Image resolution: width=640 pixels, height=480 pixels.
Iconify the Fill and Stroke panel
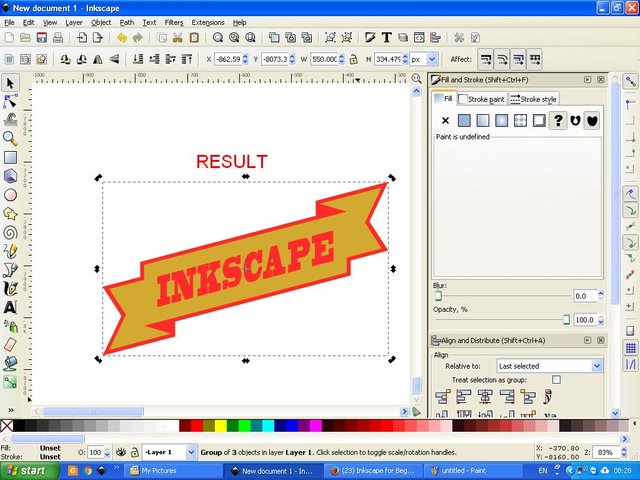587,80
